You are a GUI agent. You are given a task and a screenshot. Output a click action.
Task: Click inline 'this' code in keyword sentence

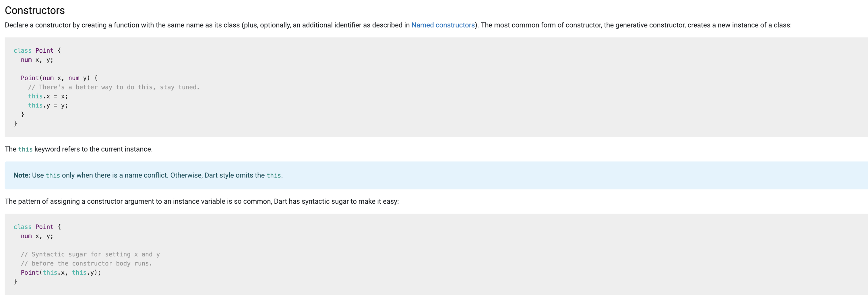[x=25, y=150]
